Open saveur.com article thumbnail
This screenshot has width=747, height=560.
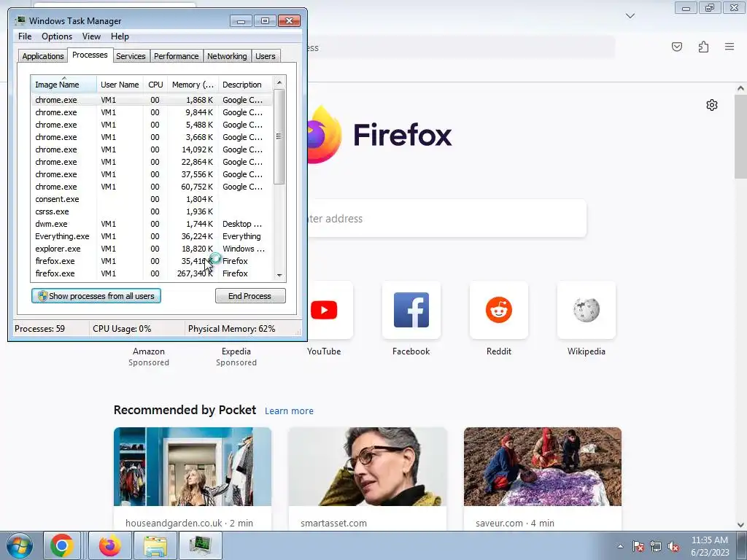click(x=543, y=467)
